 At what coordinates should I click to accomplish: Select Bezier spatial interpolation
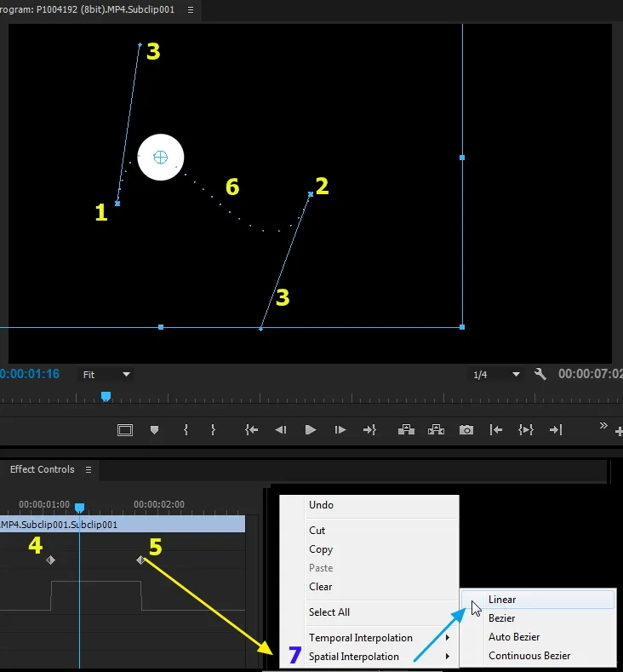[x=538, y=618]
